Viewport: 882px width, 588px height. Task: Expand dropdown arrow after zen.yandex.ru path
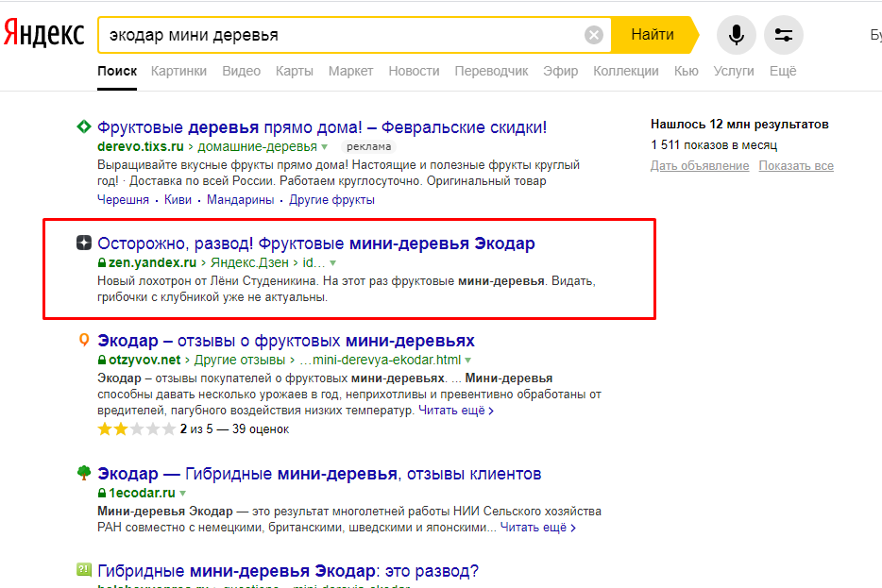pyautogui.click(x=333, y=263)
